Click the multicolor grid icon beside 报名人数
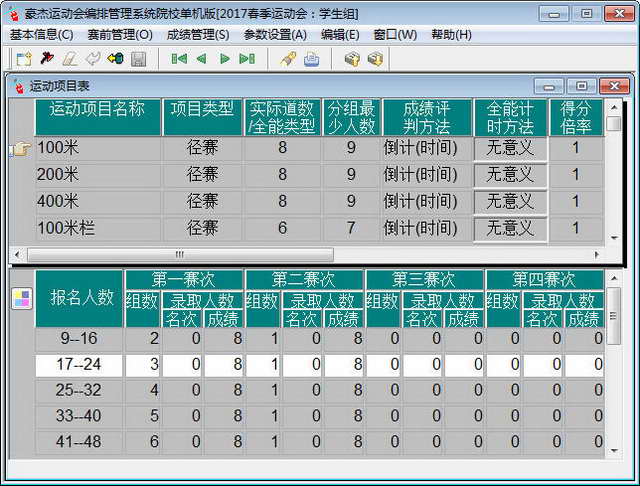This screenshot has height=486, width=640. (x=20, y=298)
